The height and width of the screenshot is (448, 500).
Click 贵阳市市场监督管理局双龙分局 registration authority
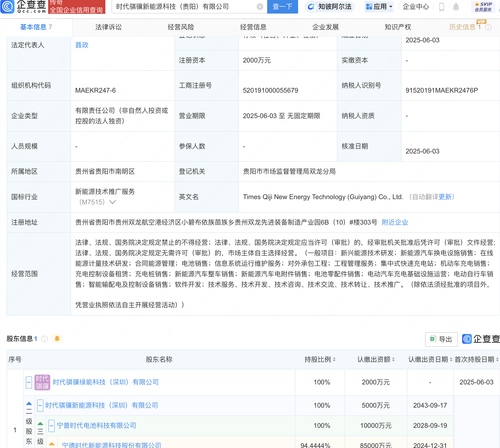tap(289, 171)
